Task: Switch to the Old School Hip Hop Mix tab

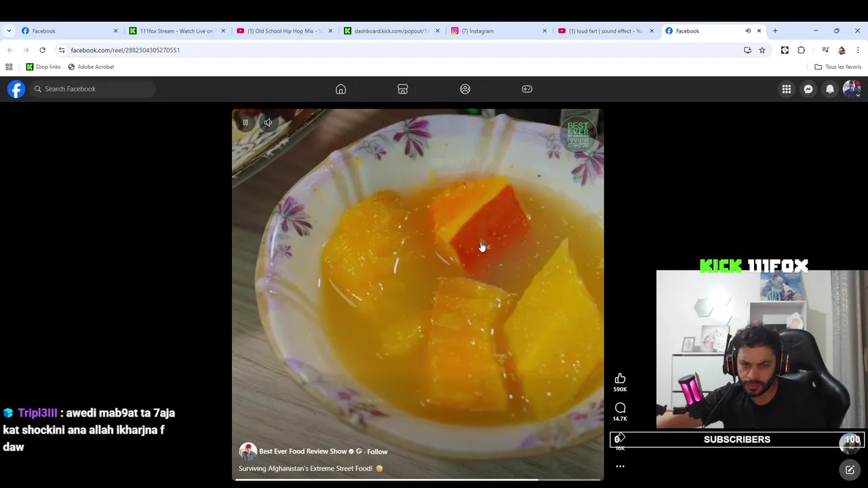Action: 284,30
